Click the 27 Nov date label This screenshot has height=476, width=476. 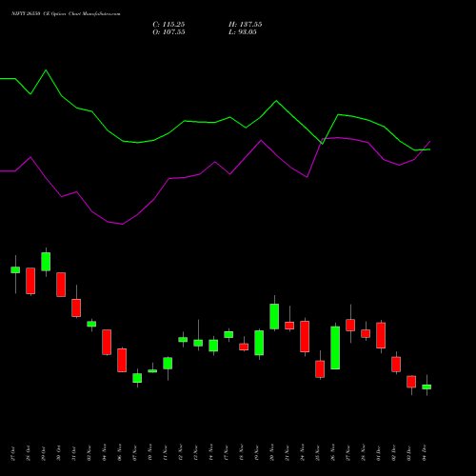(x=348, y=452)
